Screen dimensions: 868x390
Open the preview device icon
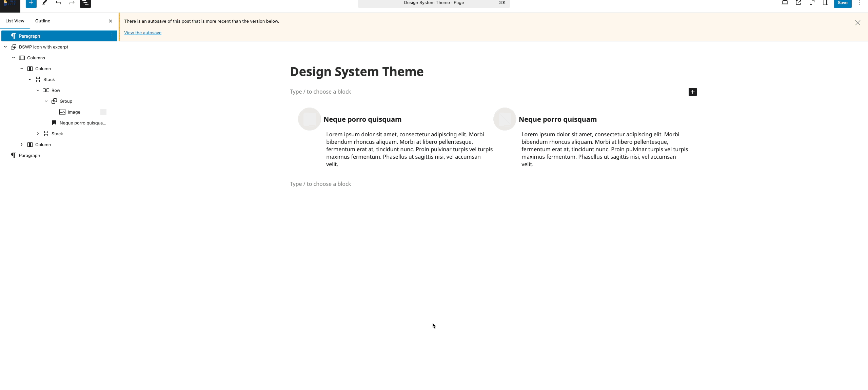click(x=785, y=3)
